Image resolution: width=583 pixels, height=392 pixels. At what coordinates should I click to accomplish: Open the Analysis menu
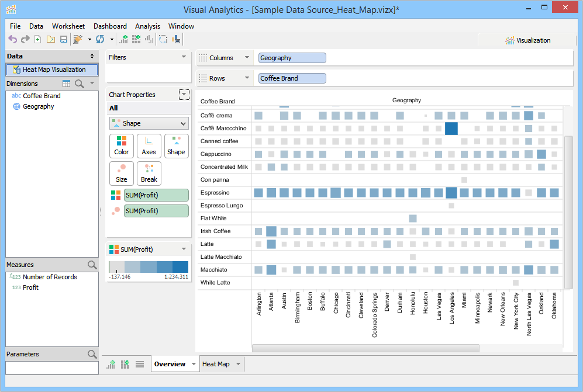147,26
